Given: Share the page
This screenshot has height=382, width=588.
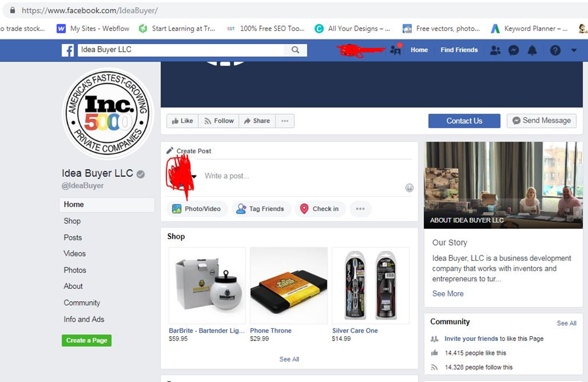Looking at the screenshot, I should (x=257, y=121).
